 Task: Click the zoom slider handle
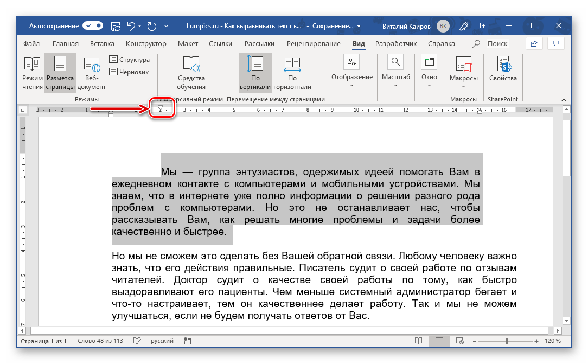(x=507, y=341)
